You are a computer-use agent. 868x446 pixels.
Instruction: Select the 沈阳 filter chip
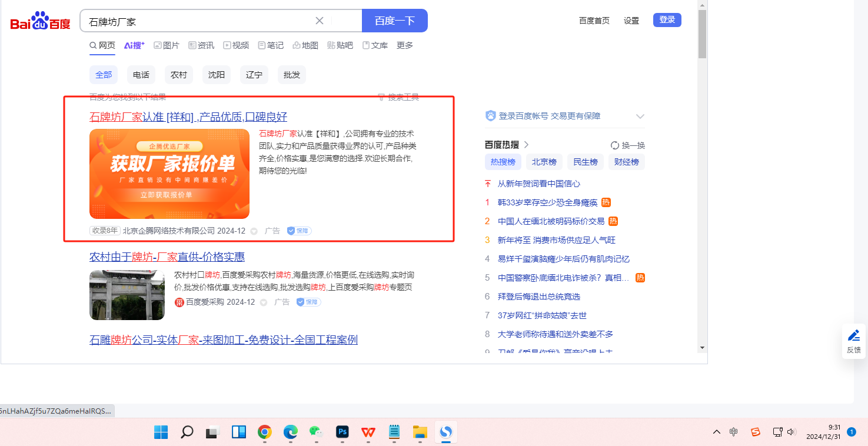[217, 75]
